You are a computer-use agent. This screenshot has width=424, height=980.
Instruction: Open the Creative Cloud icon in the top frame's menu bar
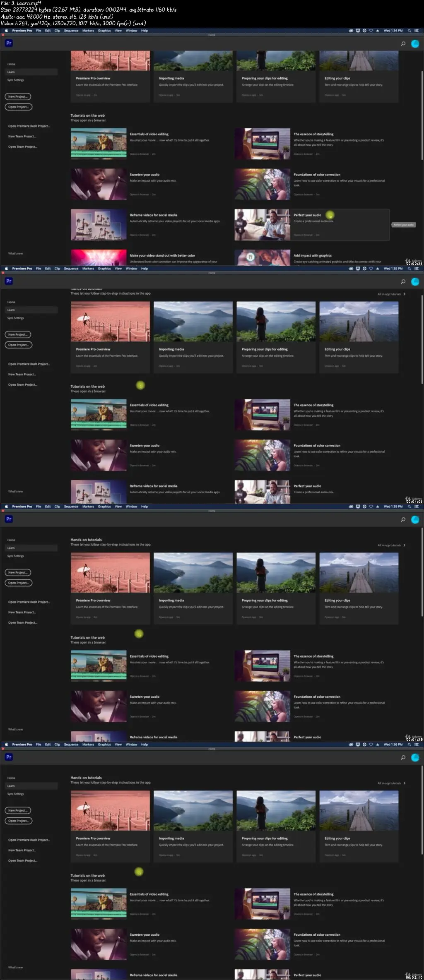(351, 31)
